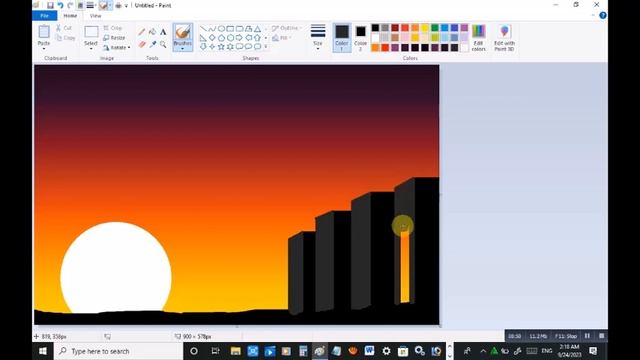The height and width of the screenshot is (360, 640).
Task: Click the Type here to search box
Action: pos(118,351)
